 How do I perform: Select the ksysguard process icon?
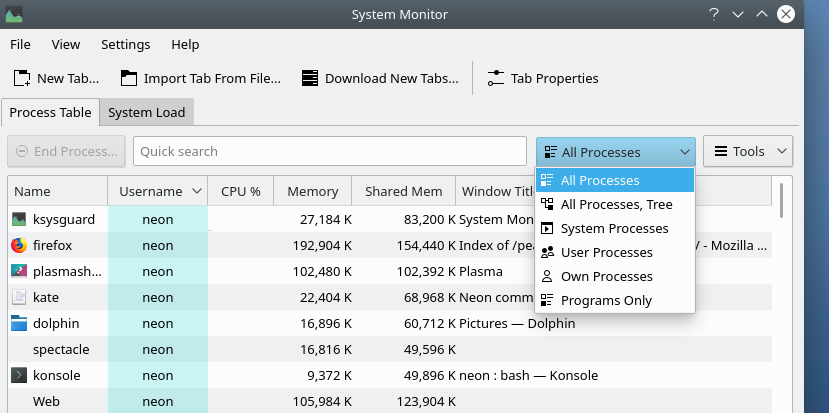coord(19,219)
